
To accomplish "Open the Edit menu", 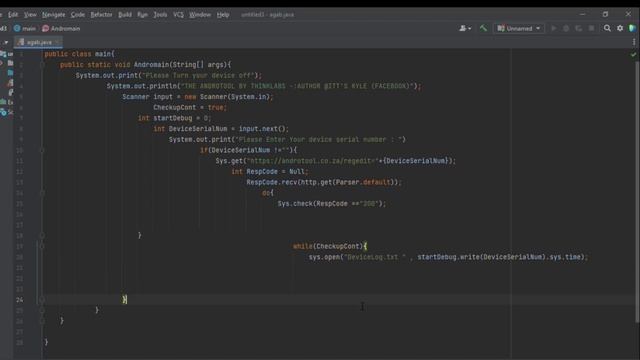I will [x=13, y=15].
